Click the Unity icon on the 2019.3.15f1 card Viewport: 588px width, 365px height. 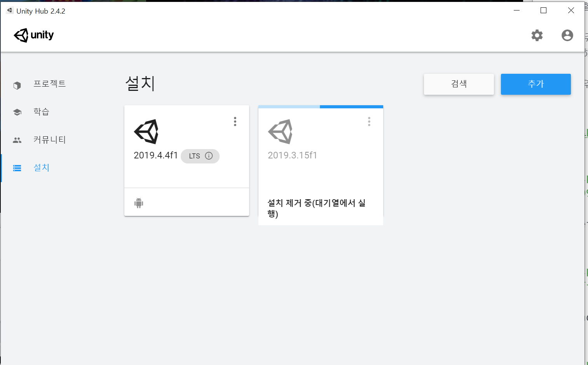pyautogui.click(x=280, y=132)
